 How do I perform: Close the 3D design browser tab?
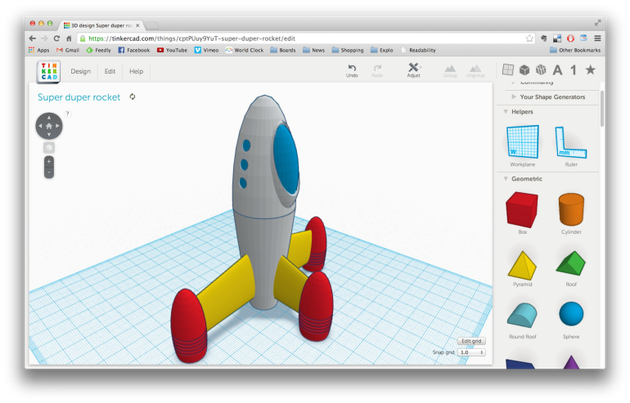click(x=137, y=25)
